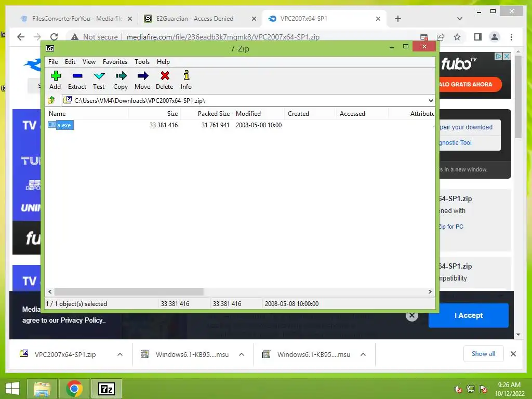Open the 7-Zip File menu

tap(53, 62)
